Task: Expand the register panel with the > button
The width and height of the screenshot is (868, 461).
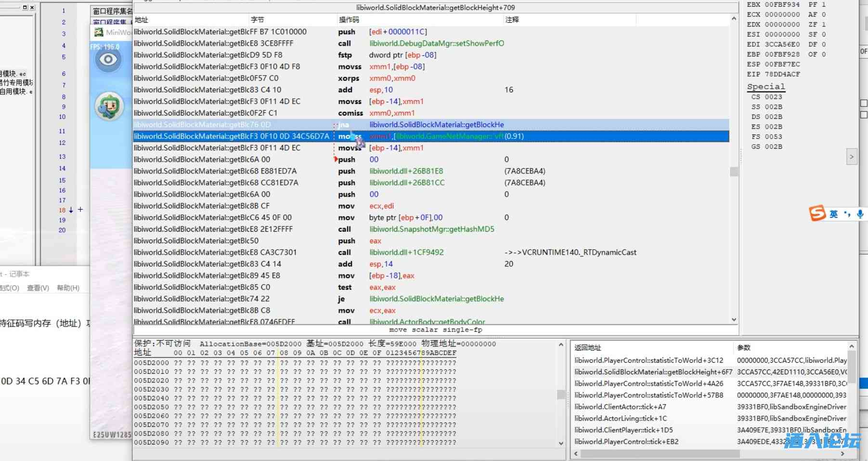Action: (x=852, y=157)
